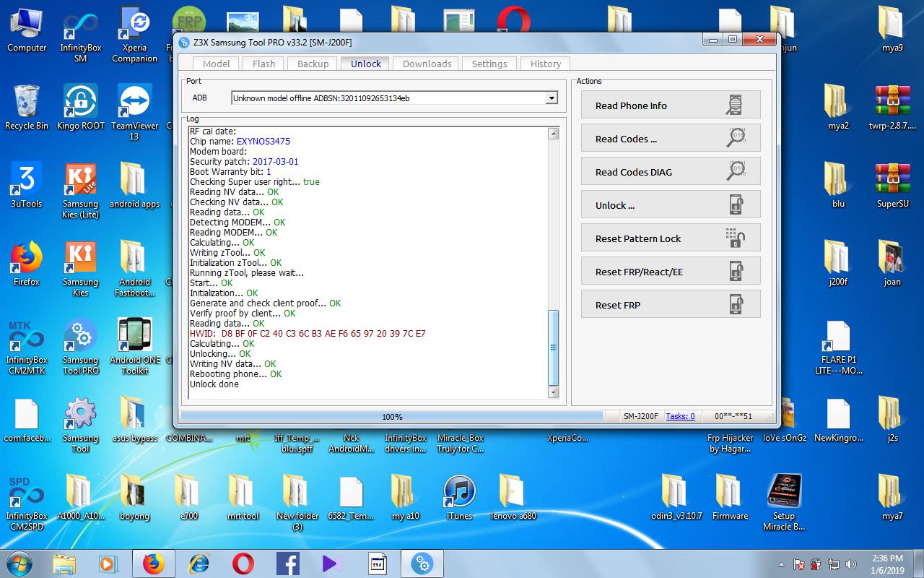Click SM-J200F in the status bar
Screen dimensions: 924x578
point(640,416)
